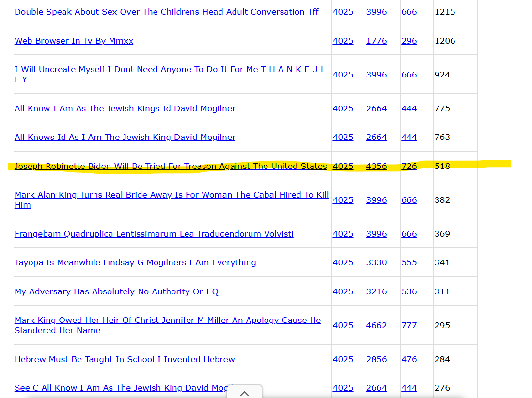Select the count value 924
The image size is (532, 398).
[x=442, y=75]
